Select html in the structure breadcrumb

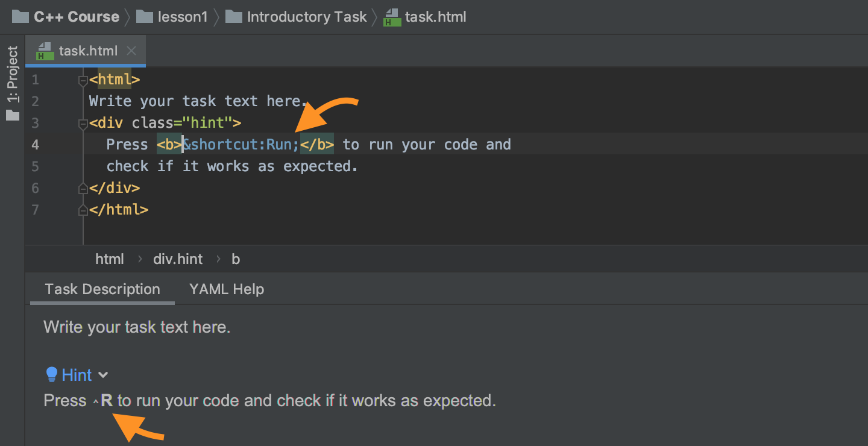tap(110, 259)
